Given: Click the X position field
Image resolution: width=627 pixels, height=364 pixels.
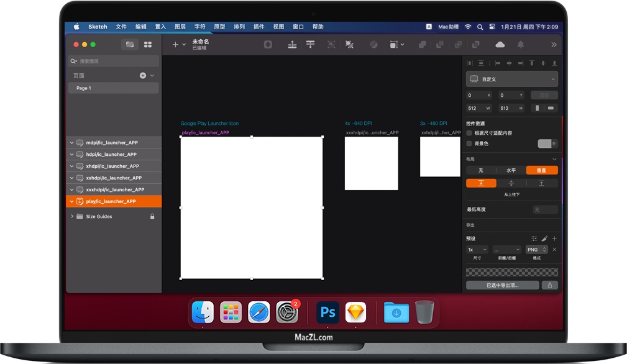Looking at the screenshot, I should pyautogui.click(x=478, y=95).
